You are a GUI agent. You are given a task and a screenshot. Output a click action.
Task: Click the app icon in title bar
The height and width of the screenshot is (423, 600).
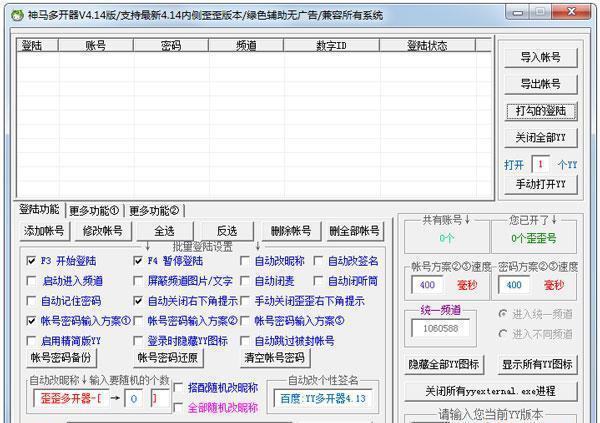coord(17,15)
